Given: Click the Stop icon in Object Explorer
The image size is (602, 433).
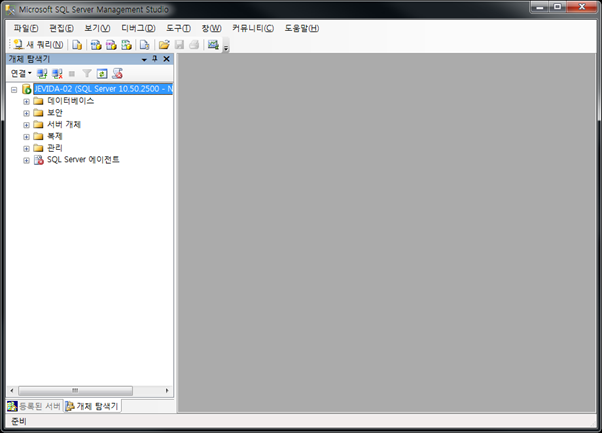Looking at the screenshot, I should tap(72, 73).
